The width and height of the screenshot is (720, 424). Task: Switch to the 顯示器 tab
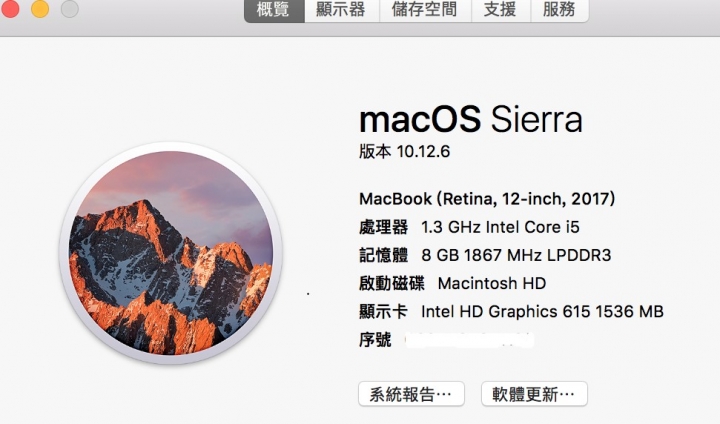tap(341, 10)
